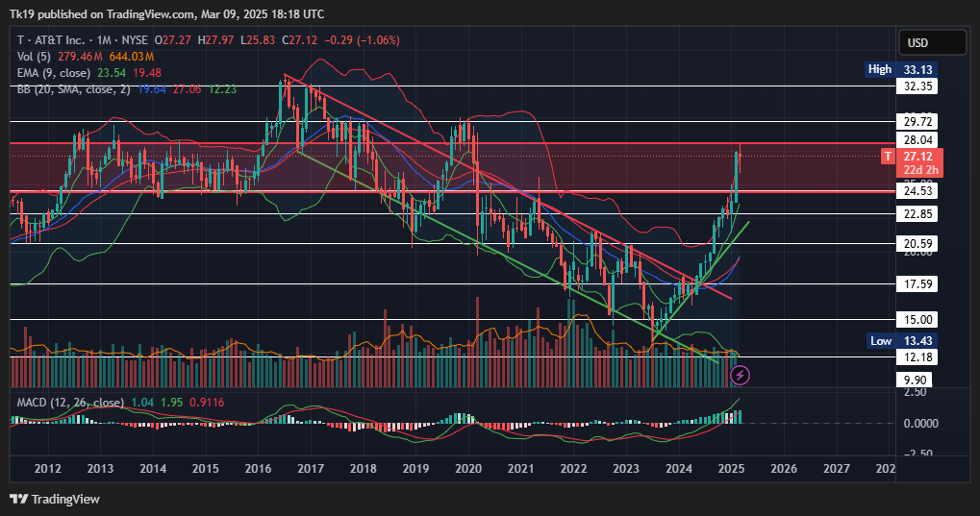Click the BB lower value 12.23

pos(222,89)
